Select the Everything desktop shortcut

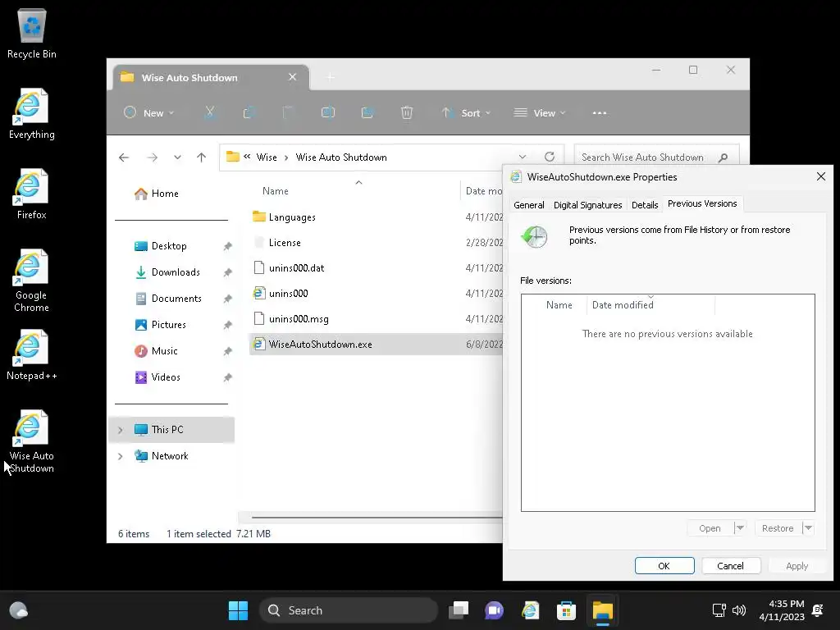(x=32, y=113)
